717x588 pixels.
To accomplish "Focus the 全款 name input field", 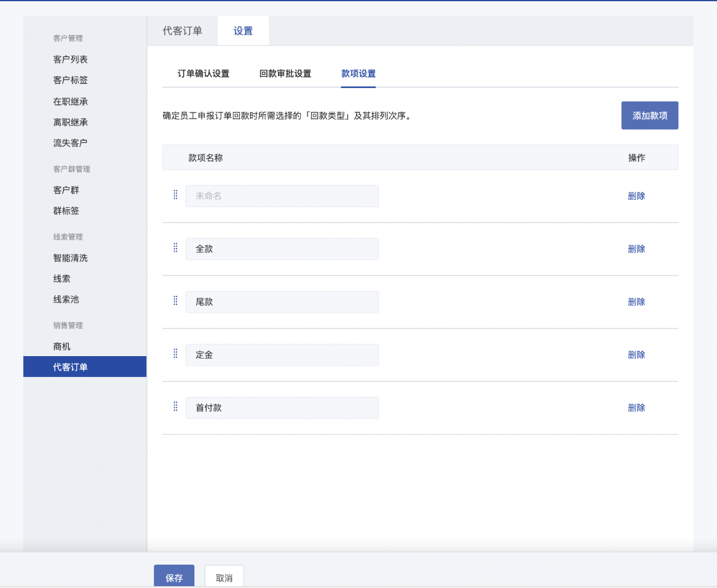I will point(282,249).
